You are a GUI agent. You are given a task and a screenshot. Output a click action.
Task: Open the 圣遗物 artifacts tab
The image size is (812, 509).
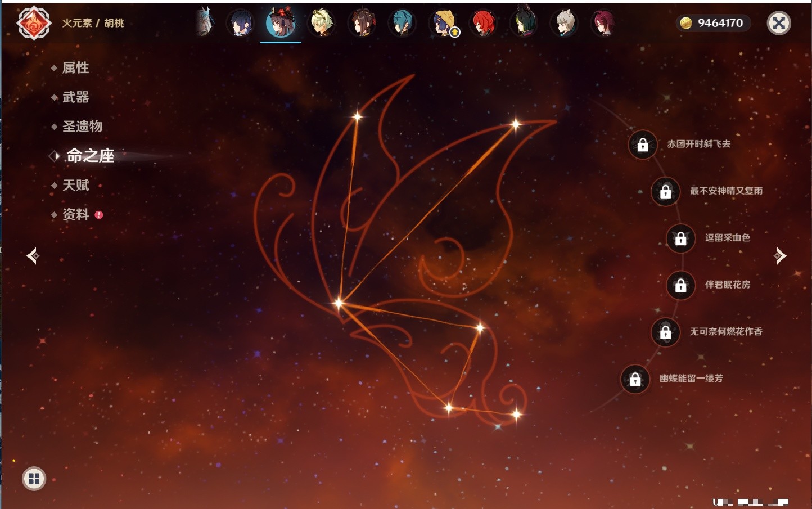(82, 127)
